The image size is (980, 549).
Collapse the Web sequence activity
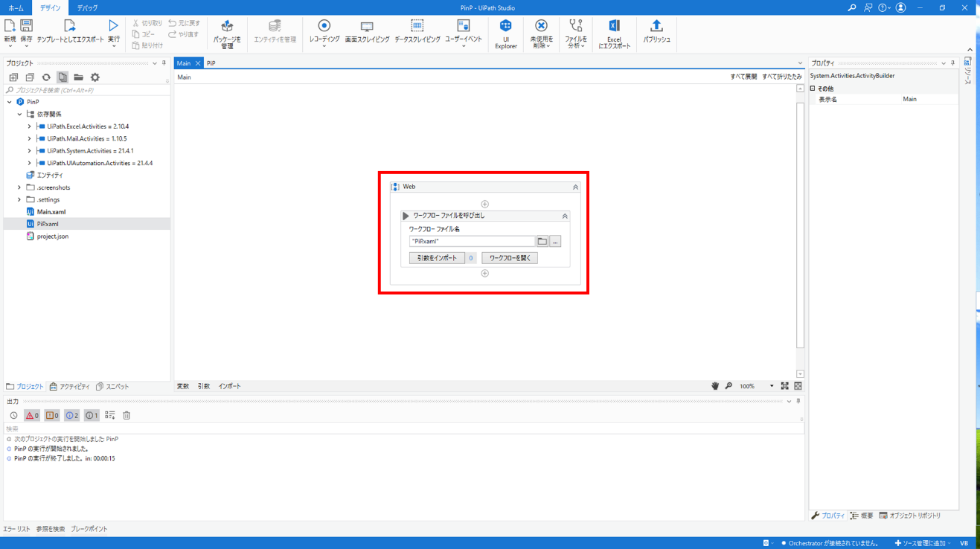click(575, 187)
